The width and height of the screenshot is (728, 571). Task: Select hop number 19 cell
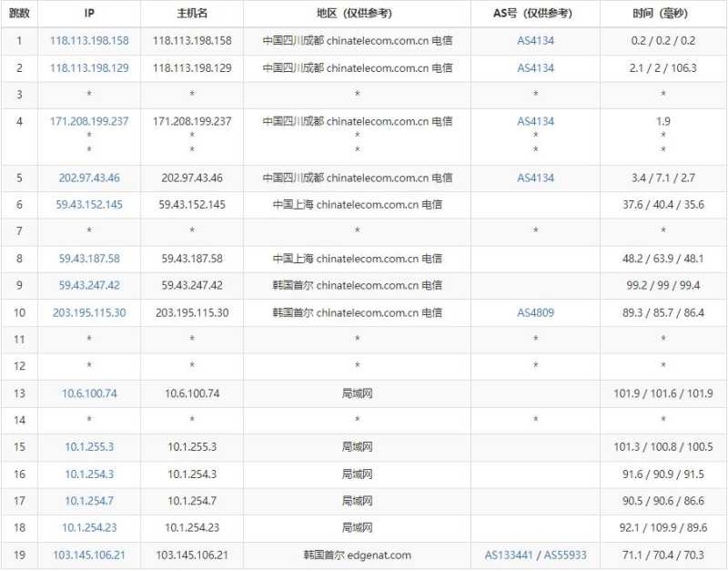(x=19, y=556)
